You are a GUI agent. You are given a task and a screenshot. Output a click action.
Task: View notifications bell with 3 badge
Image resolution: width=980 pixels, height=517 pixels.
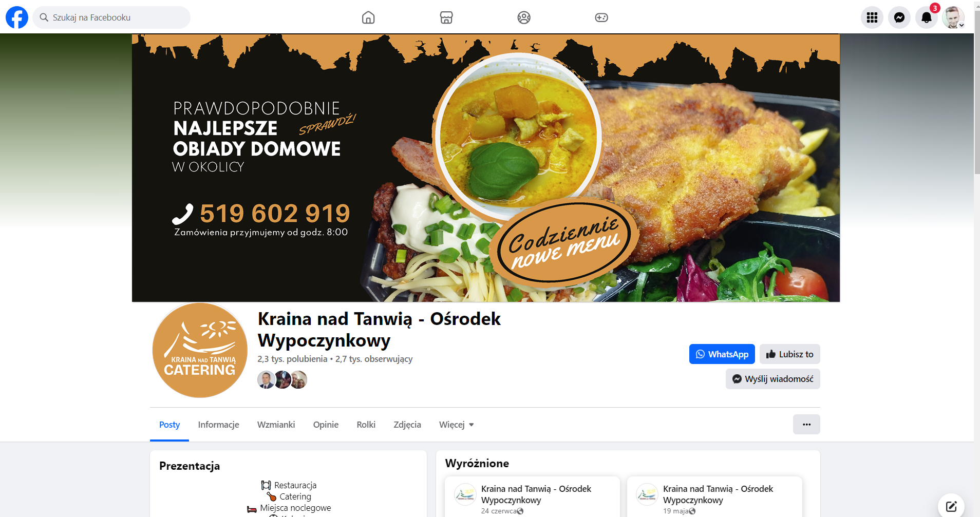(927, 17)
